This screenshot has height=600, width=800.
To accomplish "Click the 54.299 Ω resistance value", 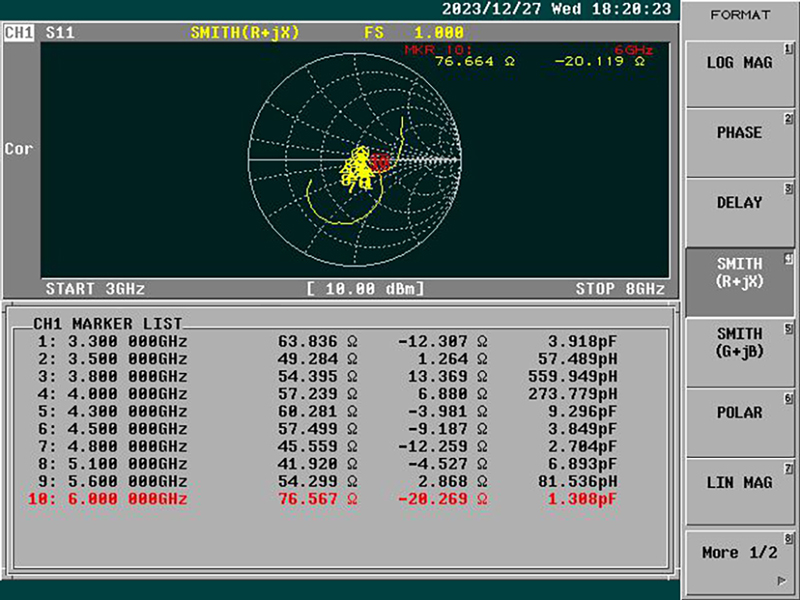I will (x=318, y=482).
